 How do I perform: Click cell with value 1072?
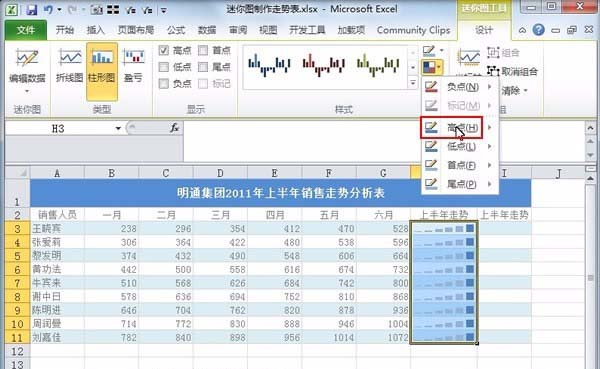(x=383, y=337)
